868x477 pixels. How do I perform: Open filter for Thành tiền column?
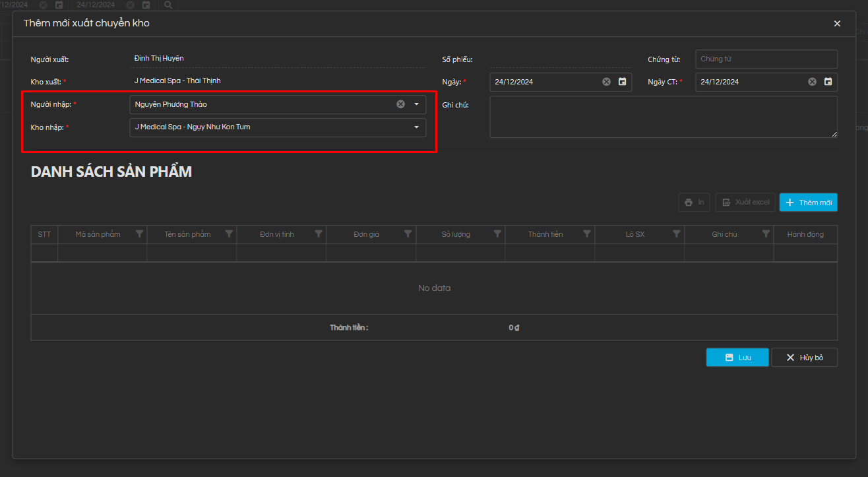pyautogui.click(x=587, y=234)
